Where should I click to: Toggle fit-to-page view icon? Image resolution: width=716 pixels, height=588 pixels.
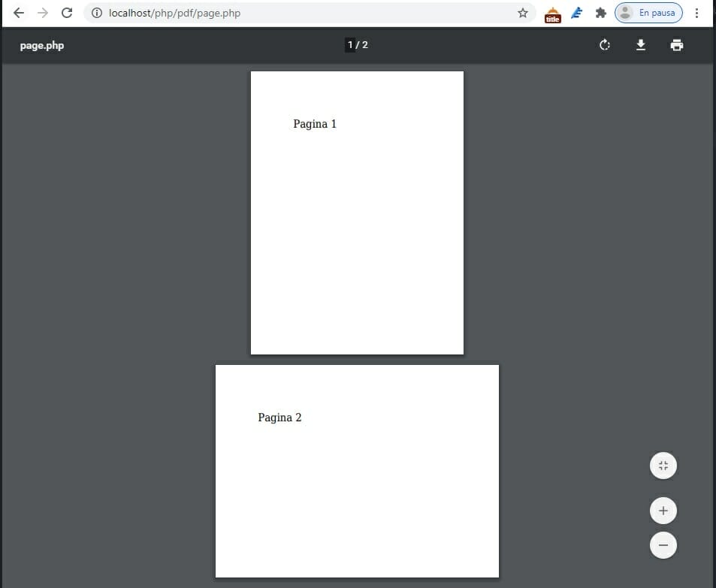pyautogui.click(x=663, y=466)
